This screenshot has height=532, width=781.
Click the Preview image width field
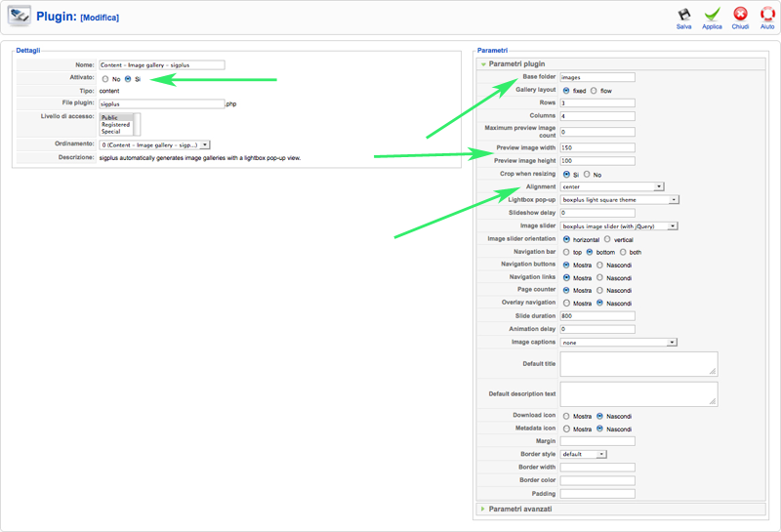597,148
